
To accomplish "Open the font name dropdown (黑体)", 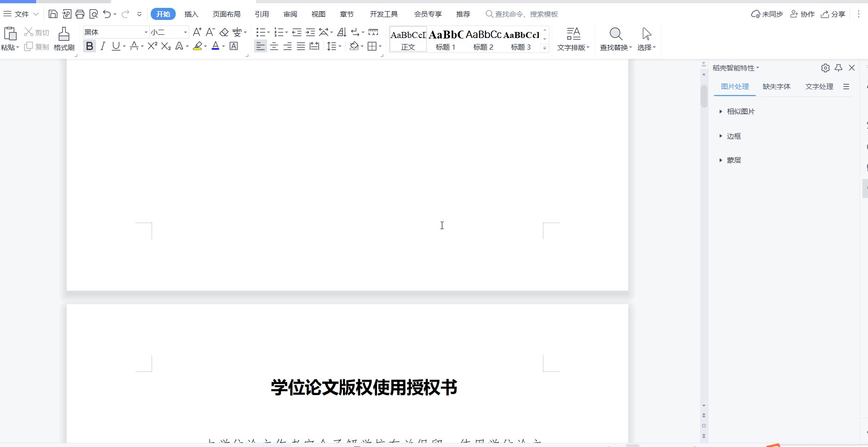I will (x=146, y=32).
